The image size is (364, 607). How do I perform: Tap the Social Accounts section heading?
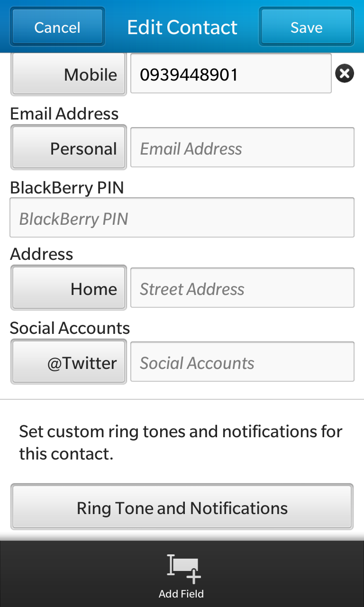[x=70, y=328]
